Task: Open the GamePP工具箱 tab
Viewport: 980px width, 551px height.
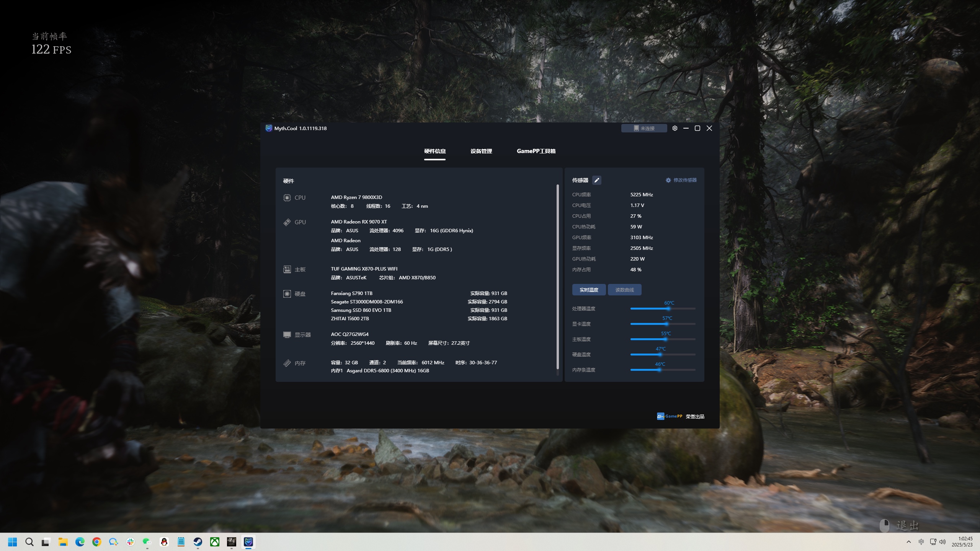Action: click(x=536, y=151)
